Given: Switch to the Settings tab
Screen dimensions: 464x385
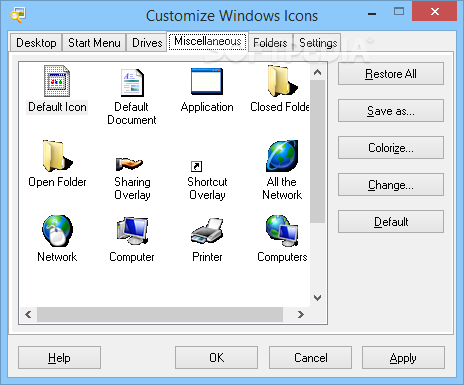Looking at the screenshot, I should click(x=318, y=43).
